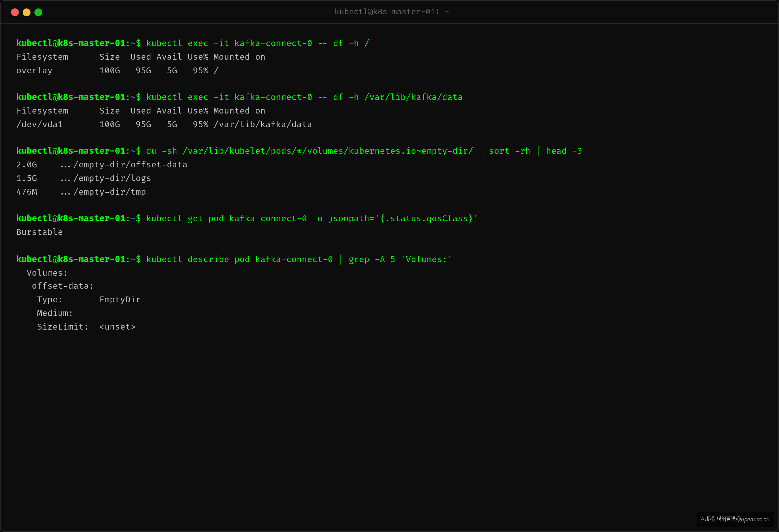The image size is (779, 532).
Task: Close the terminal window with red button
Action: pyautogui.click(x=15, y=12)
